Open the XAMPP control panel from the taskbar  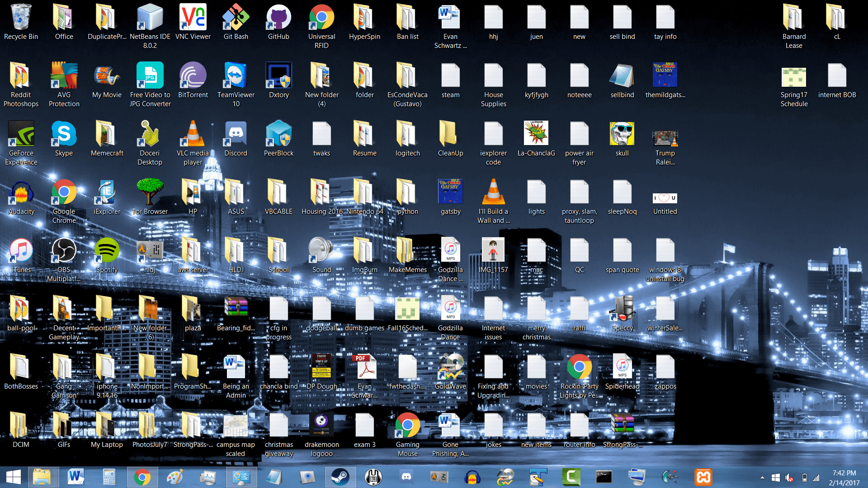703,477
